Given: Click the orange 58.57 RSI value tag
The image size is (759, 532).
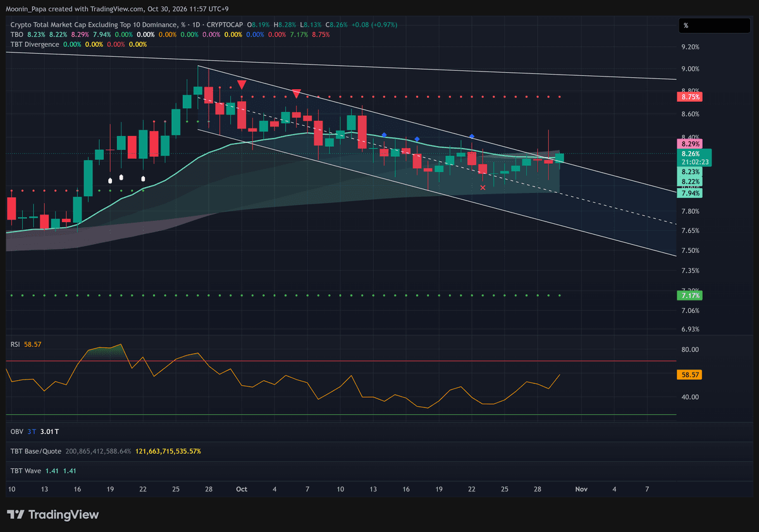Looking at the screenshot, I should [x=689, y=374].
